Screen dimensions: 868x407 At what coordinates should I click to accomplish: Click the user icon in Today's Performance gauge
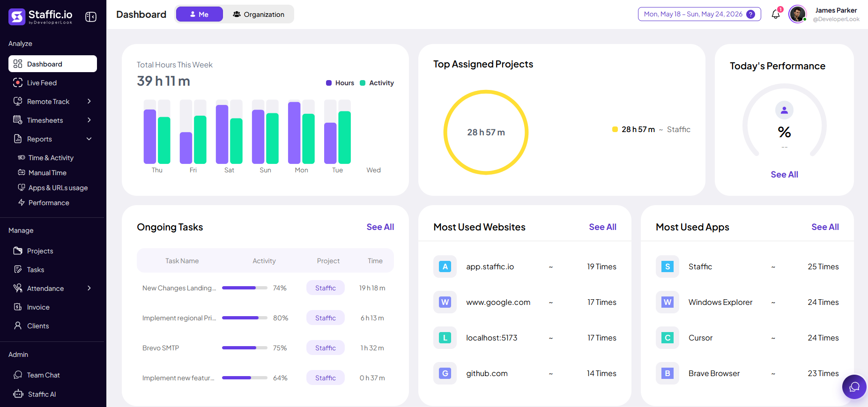coord(785,110)
